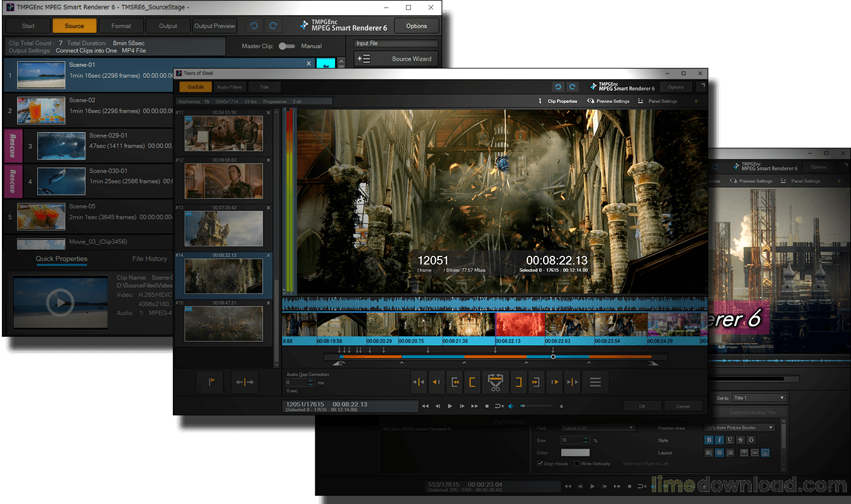Mute audio with the speaker icon in Cut Edit

[511, 406]
